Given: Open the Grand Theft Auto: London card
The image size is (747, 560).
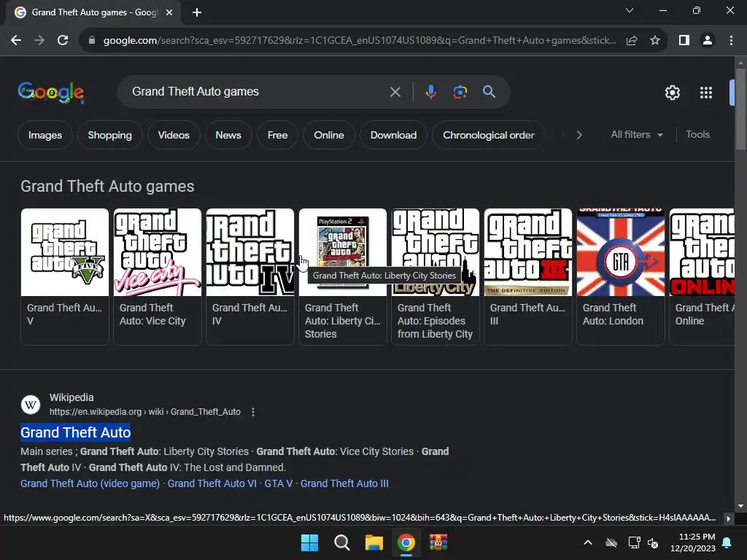Looking at the screenshot, I should (620, 276).
